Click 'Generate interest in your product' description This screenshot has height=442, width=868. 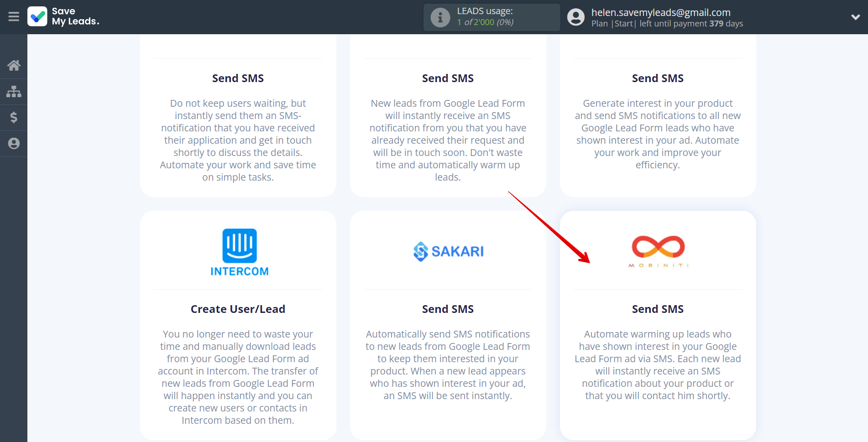coord(658,134)
